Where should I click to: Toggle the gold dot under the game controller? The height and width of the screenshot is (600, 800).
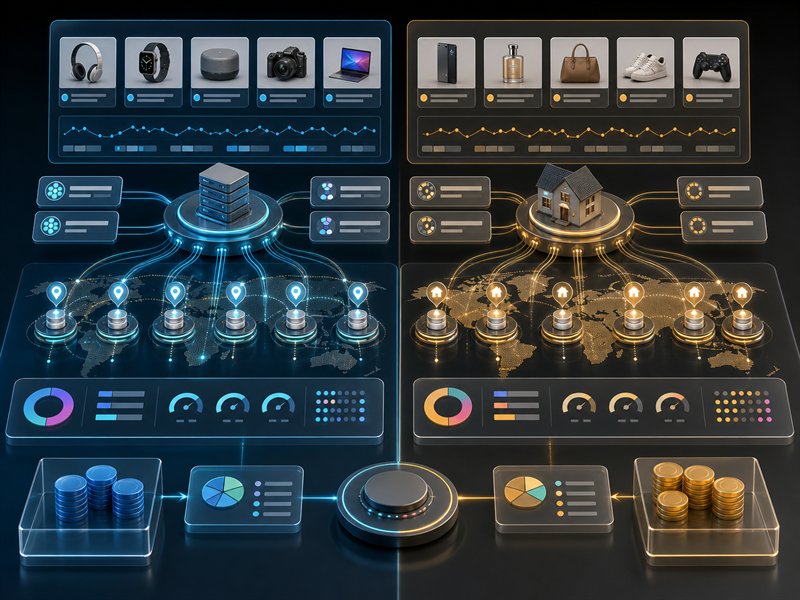pyautogui.click(x=689, y=97)
